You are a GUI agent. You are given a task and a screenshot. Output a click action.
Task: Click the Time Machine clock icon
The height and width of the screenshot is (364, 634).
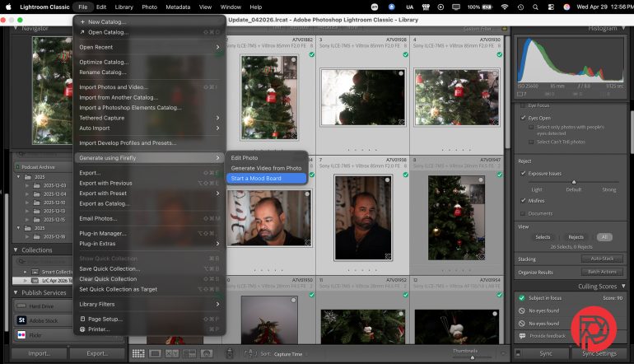520,7
